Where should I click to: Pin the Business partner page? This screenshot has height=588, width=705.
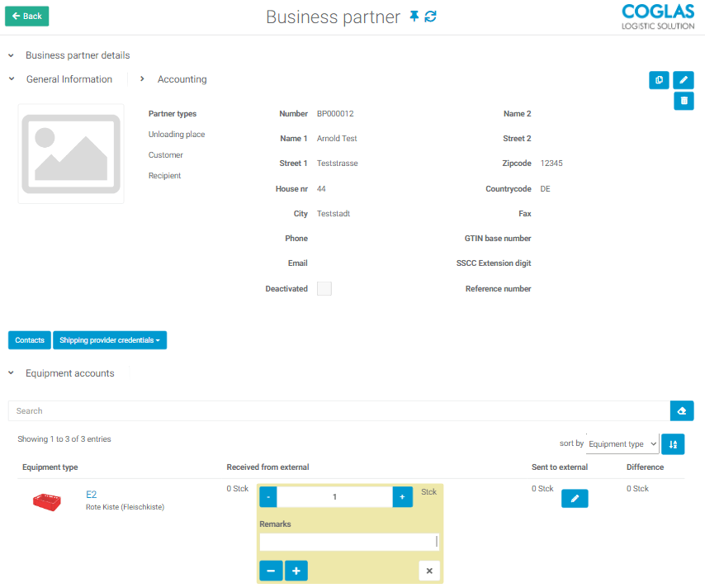pos(414,17)
